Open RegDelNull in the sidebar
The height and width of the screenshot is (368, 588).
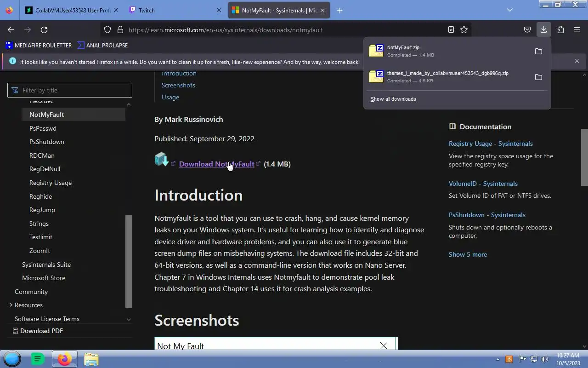45,169
